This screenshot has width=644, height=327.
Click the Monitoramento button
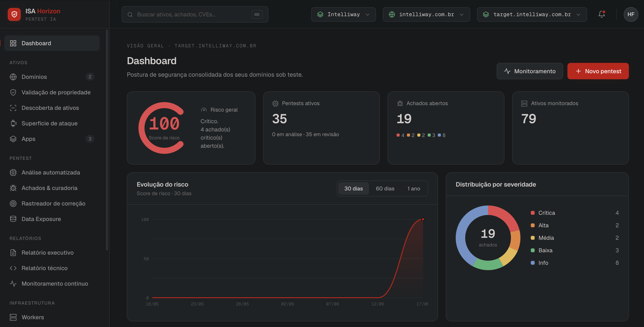tap(529, 71)
